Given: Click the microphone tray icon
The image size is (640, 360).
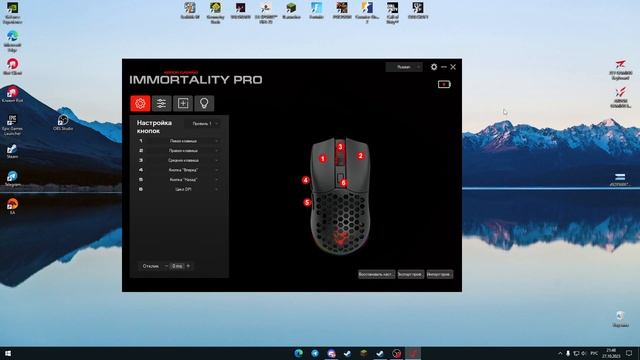Looking at the screenshot, I should tap(568, 353).
